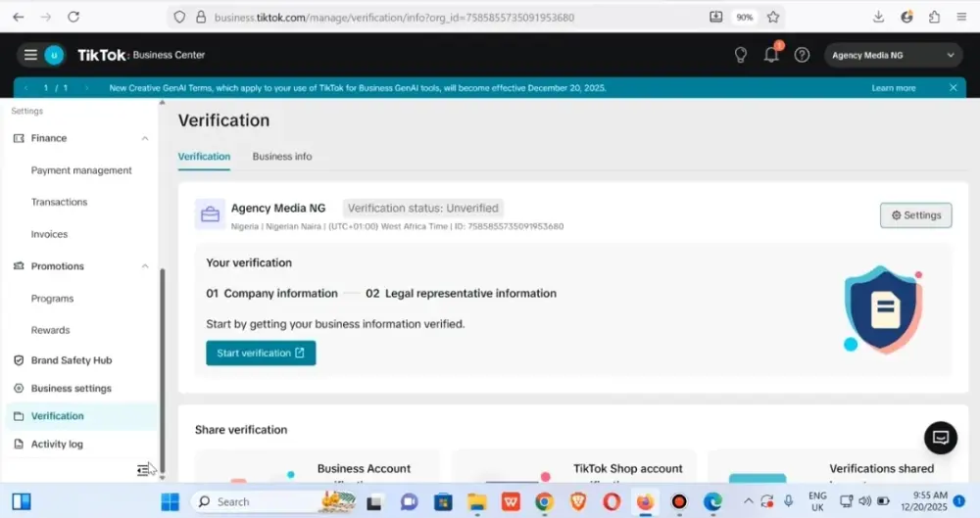Open the lightbulb tips icon
This screenshot has height=518, width=980.
[x=741, y=55]
